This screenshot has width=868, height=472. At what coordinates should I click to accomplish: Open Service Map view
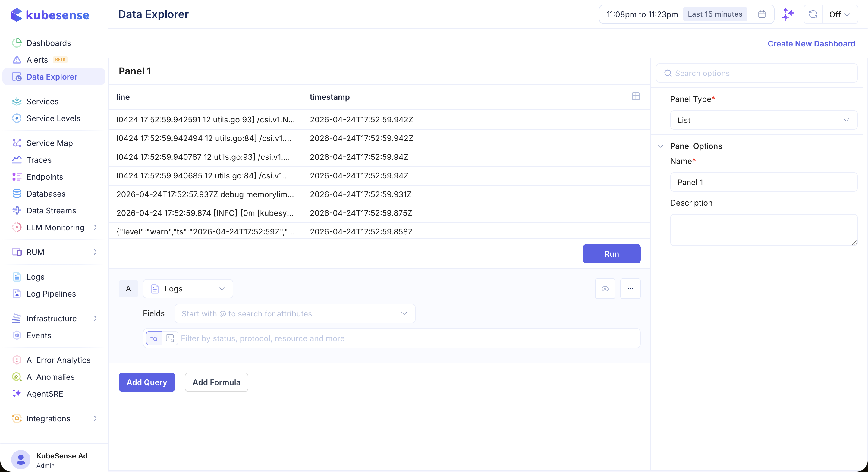click(49, 143)
